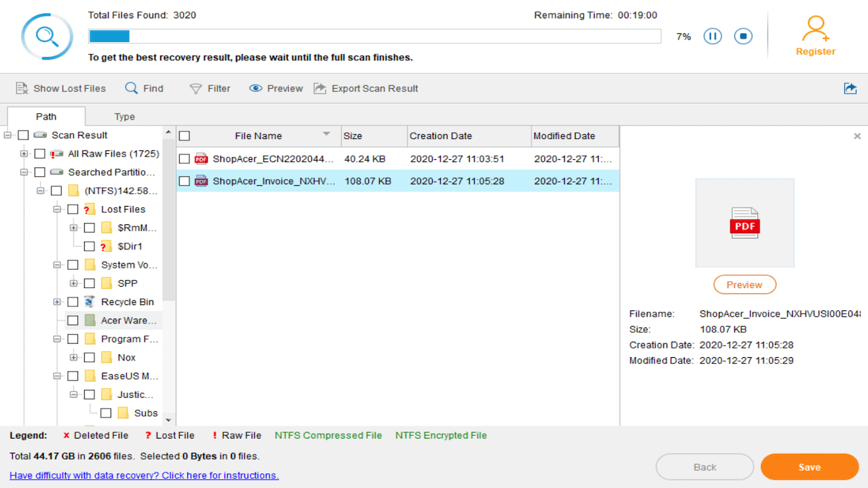Check the Scan Result checkbox
This screenshot has height=488, width=868.
(x=23, y=136)
